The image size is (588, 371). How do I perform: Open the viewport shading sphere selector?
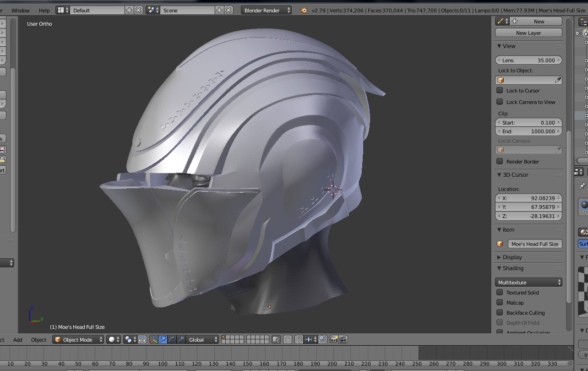coord(114,340)
